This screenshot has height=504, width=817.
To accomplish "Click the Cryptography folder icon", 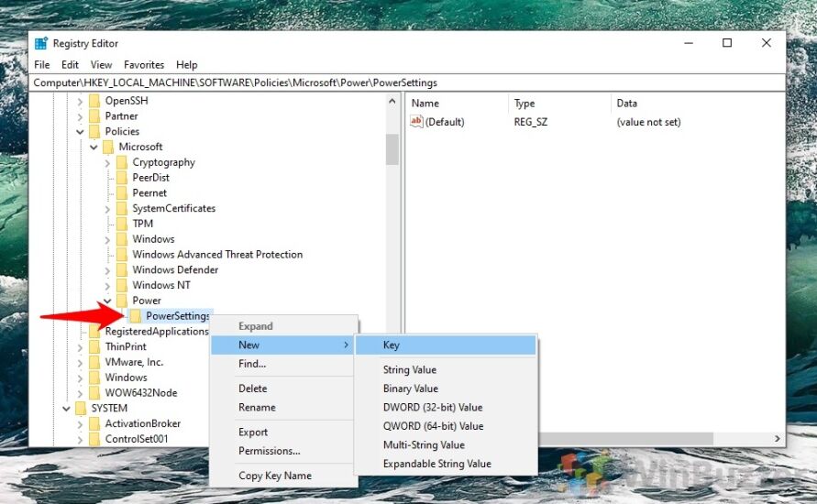I will (x=121, y=162).
